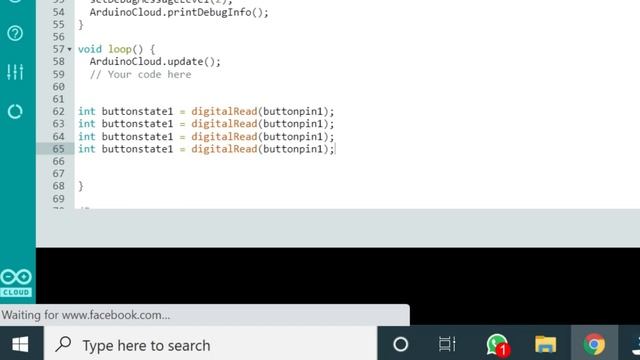Click the '// Your code here' comment
The width and height of the screenshot is (640, 360).
click(x=140, y=74)
